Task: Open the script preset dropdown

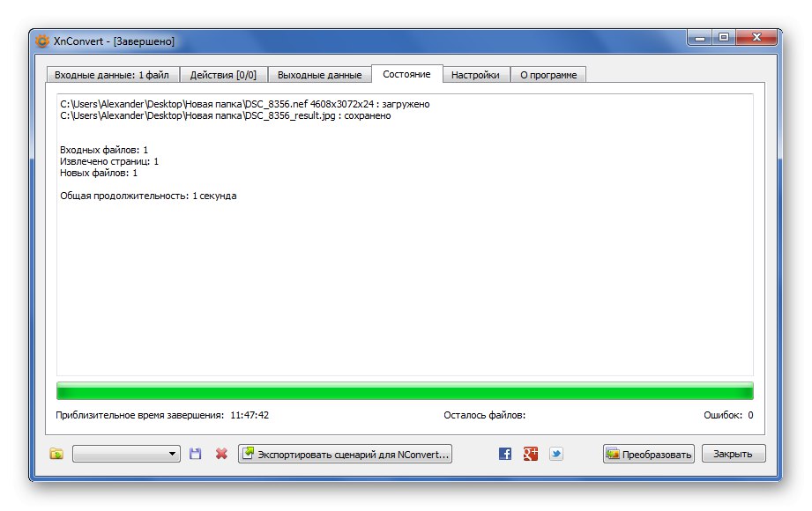Action: point(126,454)
